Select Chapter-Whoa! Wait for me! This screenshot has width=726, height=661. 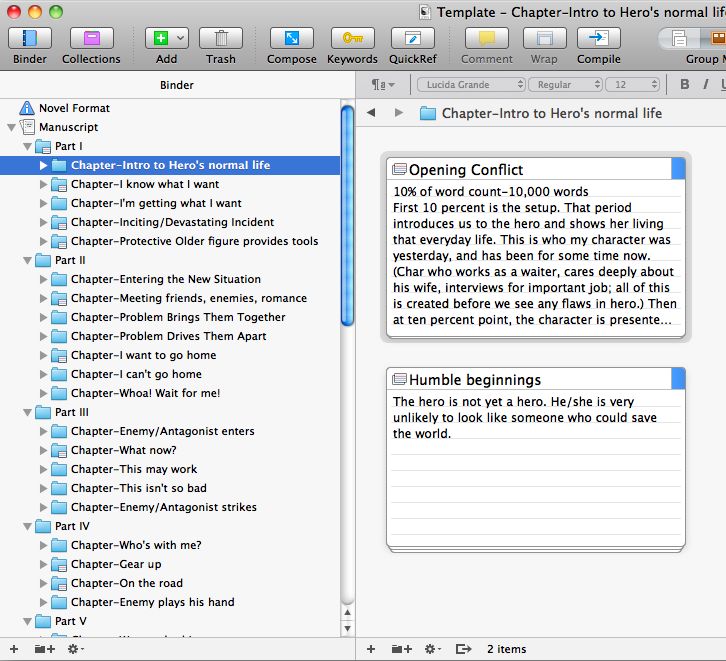[x=145, y=393]
